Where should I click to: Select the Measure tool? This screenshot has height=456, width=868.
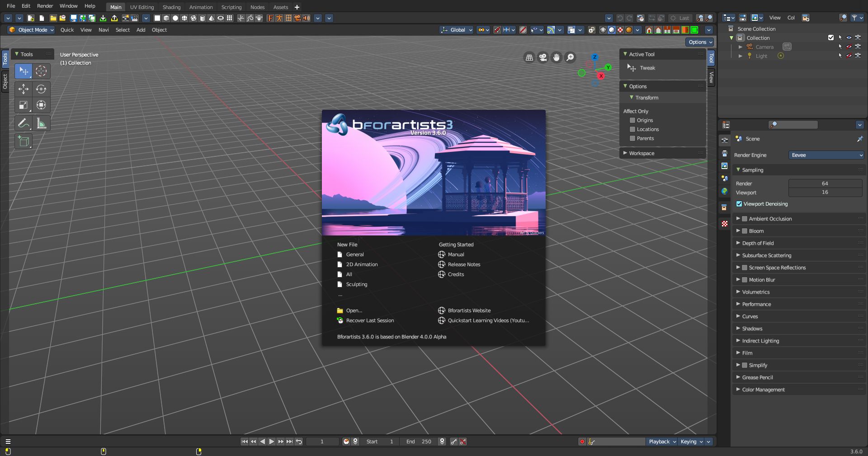click(41, 123)
